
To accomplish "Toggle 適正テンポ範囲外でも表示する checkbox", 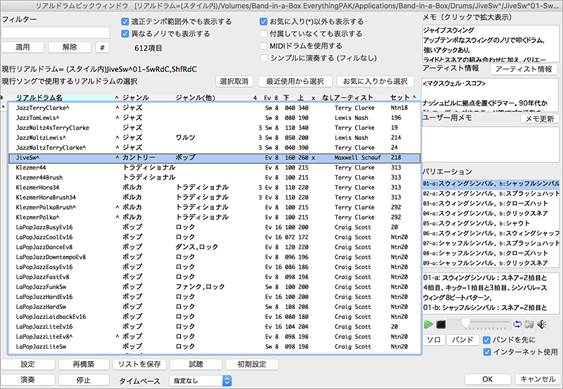I will pos(125,22).
